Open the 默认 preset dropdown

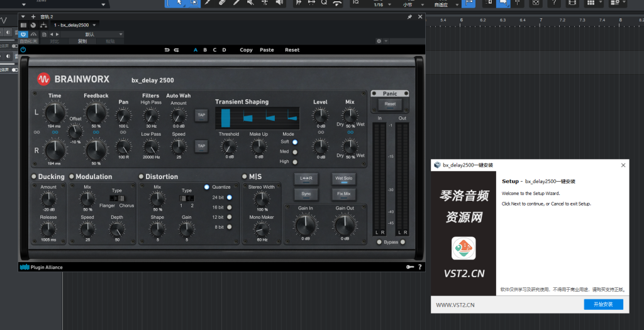[x=93, y=35]
